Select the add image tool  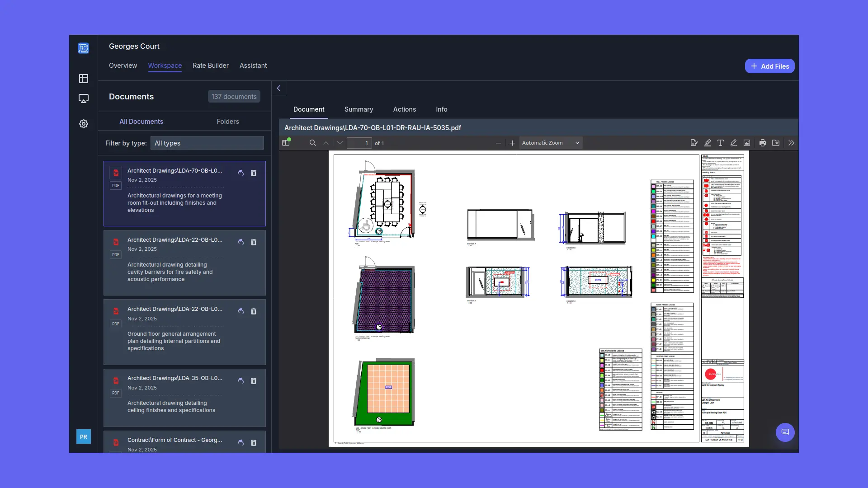747,143
